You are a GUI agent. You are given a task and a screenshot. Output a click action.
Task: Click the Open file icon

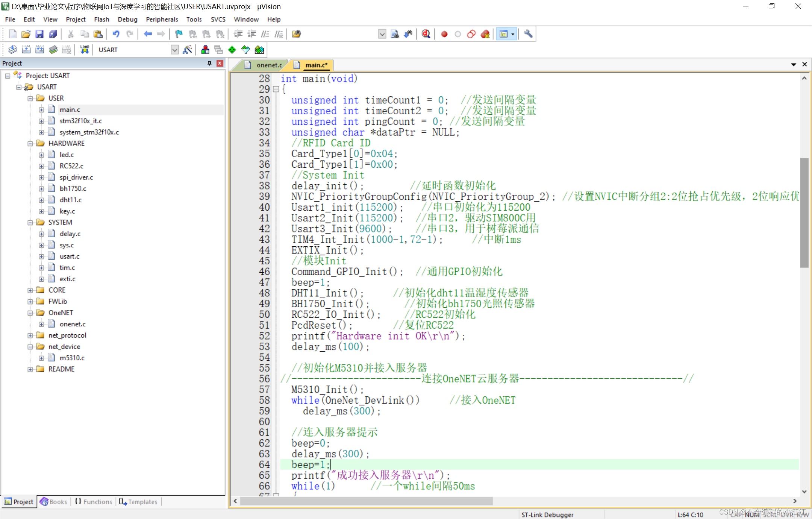(x=21, y=35)
